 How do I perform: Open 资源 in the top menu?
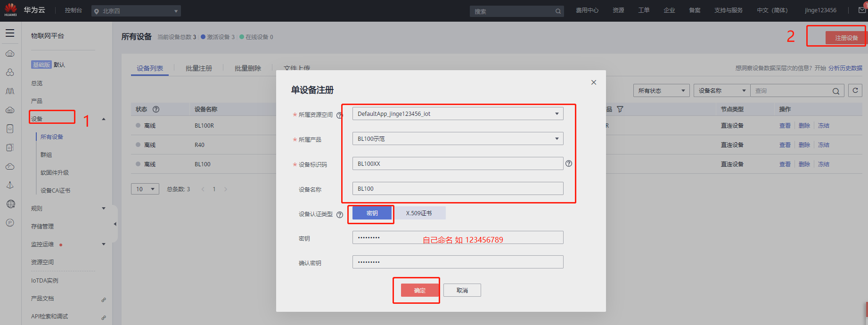pos(618,10)
